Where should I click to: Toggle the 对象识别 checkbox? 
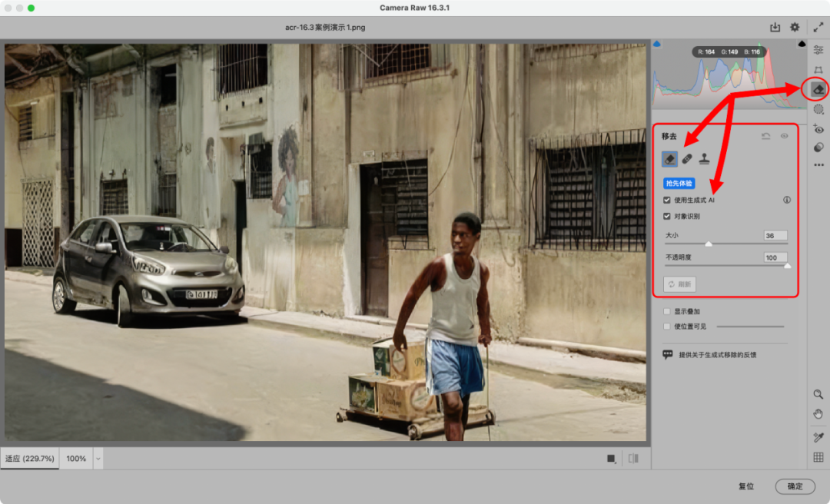667,216
